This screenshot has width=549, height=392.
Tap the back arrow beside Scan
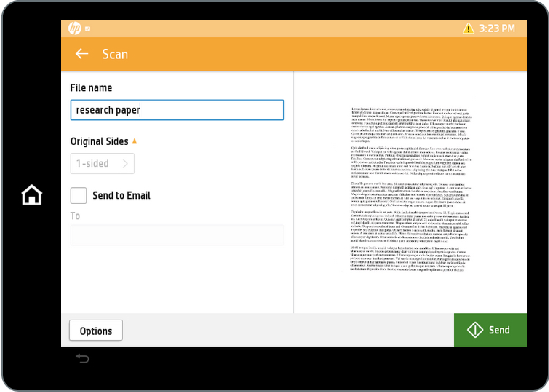click(x=82, y=54)
